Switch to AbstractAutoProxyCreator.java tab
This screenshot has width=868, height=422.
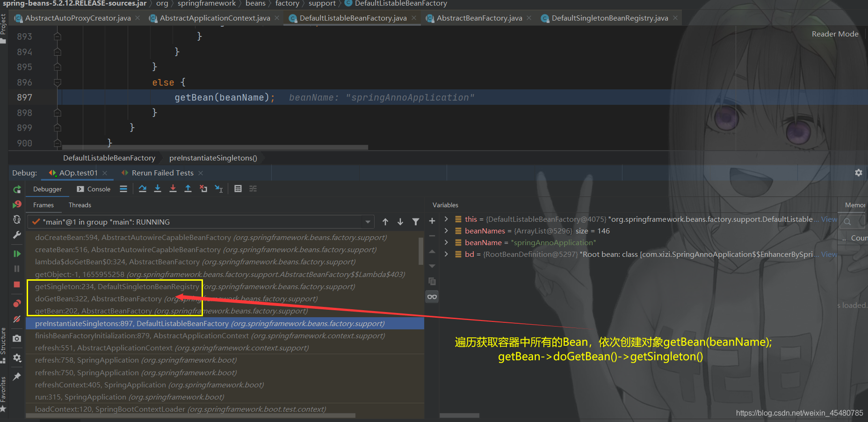coord(77,18)
